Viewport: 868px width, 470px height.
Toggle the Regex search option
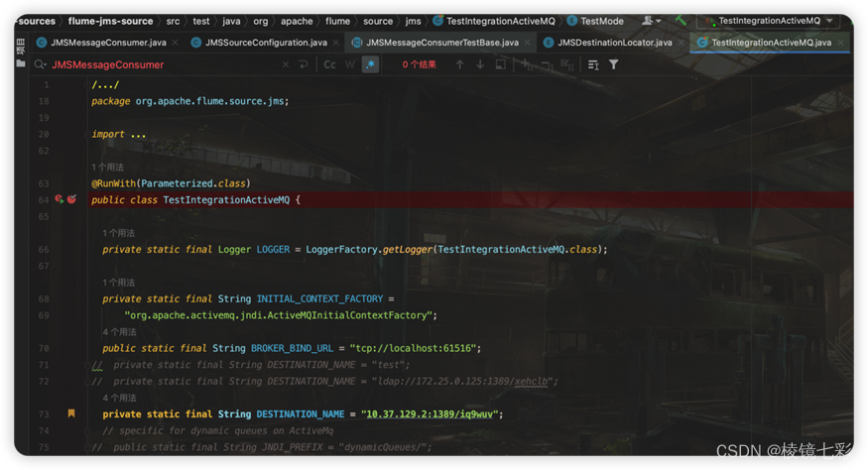(x=370, y=64)
